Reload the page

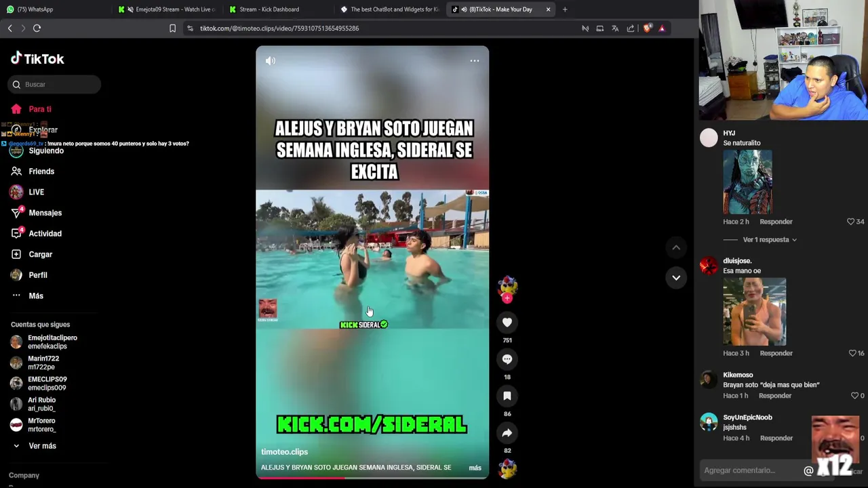tap(37, 28)
